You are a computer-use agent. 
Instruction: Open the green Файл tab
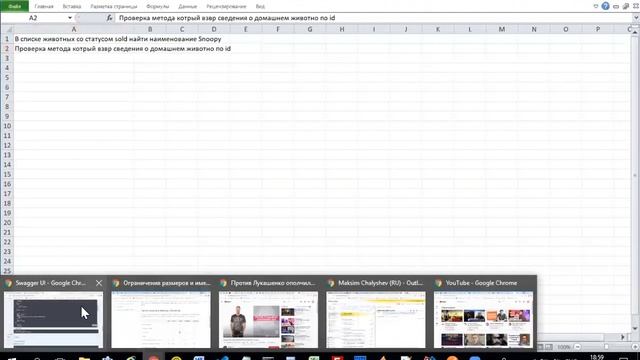15,6
